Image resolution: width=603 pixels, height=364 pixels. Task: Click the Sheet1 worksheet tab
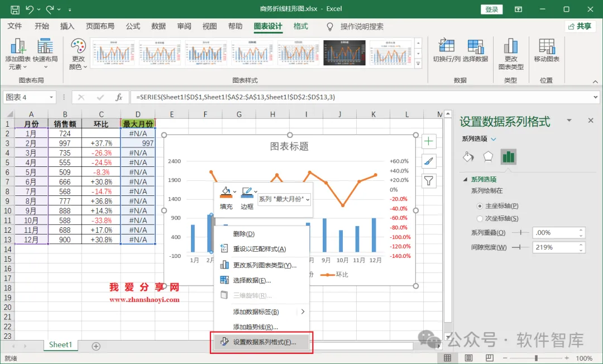point(60,345)
